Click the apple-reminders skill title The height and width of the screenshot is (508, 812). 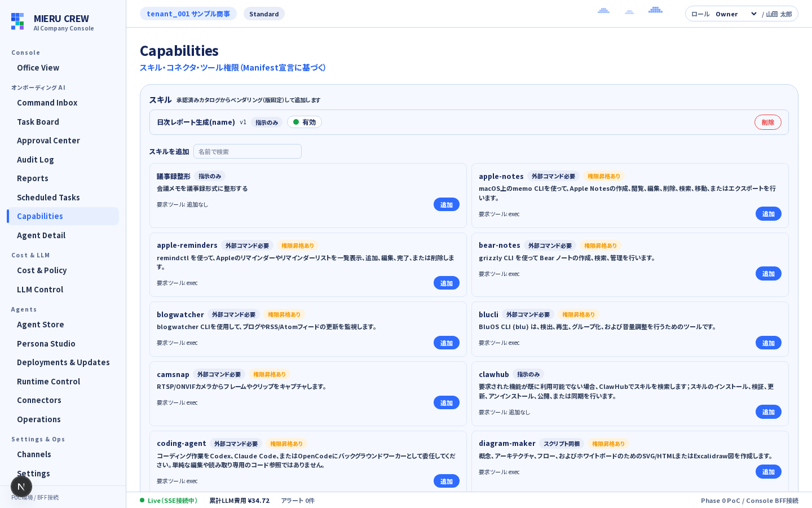[x=187, y=245]
